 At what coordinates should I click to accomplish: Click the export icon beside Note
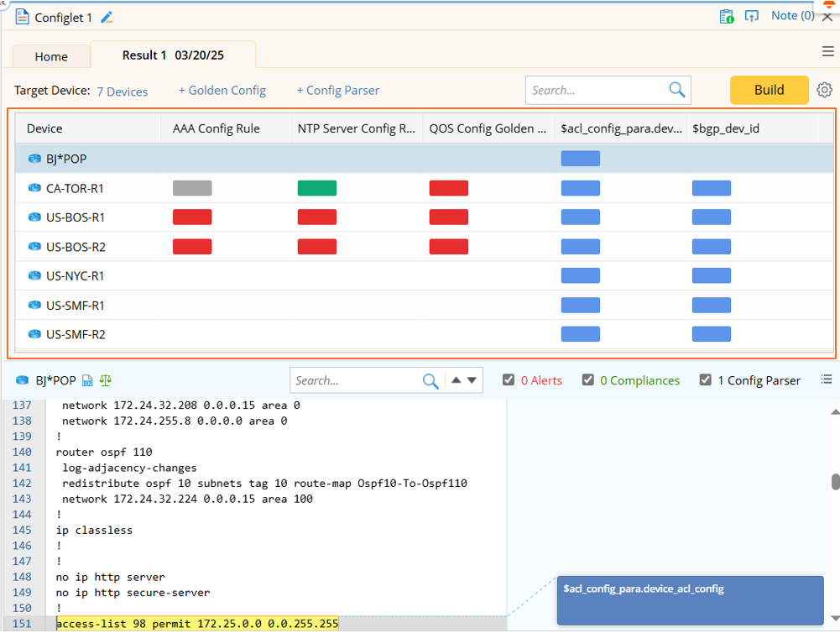point(752,16)
